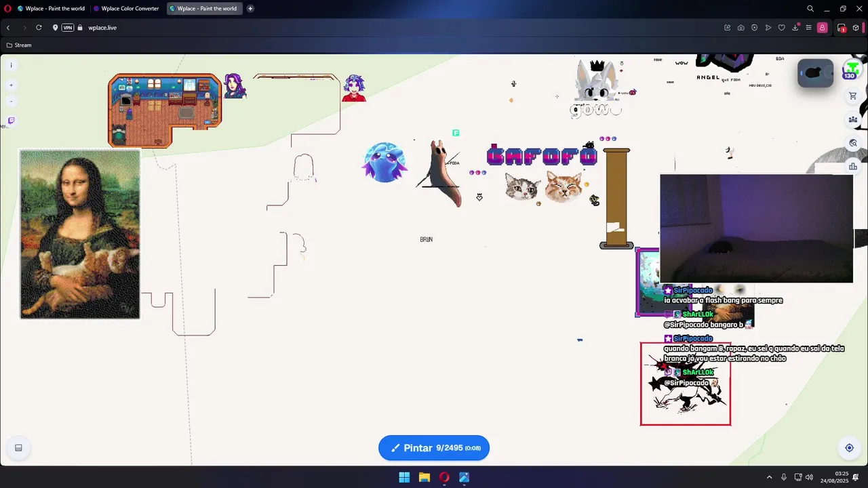Open the Stream bookmarks folder
Image resolution: width=868 pixels, height=488 pixels.
click(x=19, y=45)
